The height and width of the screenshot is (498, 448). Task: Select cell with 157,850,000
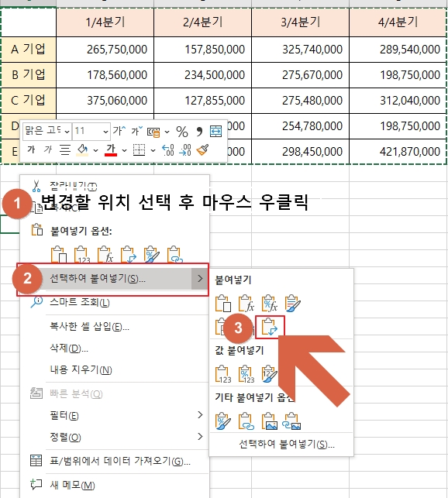point(203,50)
